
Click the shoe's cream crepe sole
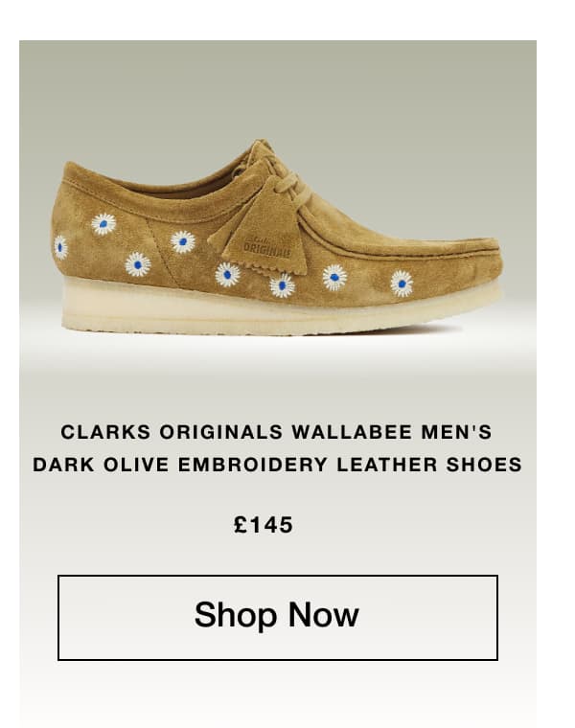(279, 308)
